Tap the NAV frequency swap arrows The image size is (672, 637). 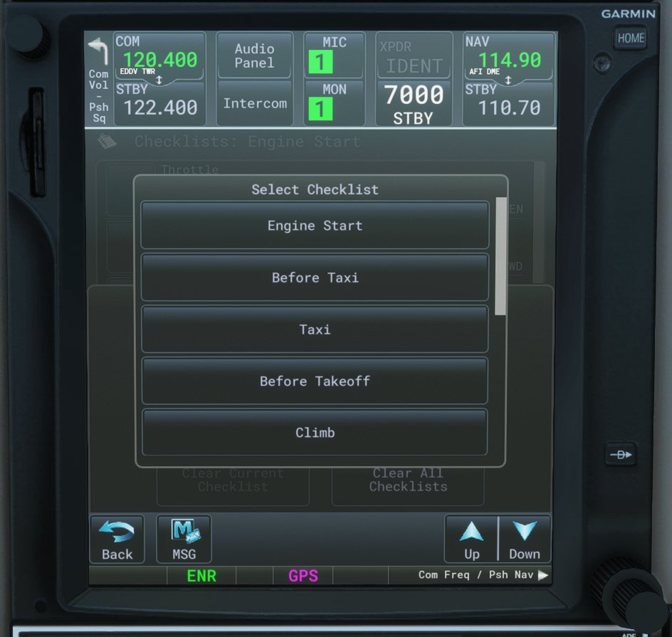coord(508,79)
